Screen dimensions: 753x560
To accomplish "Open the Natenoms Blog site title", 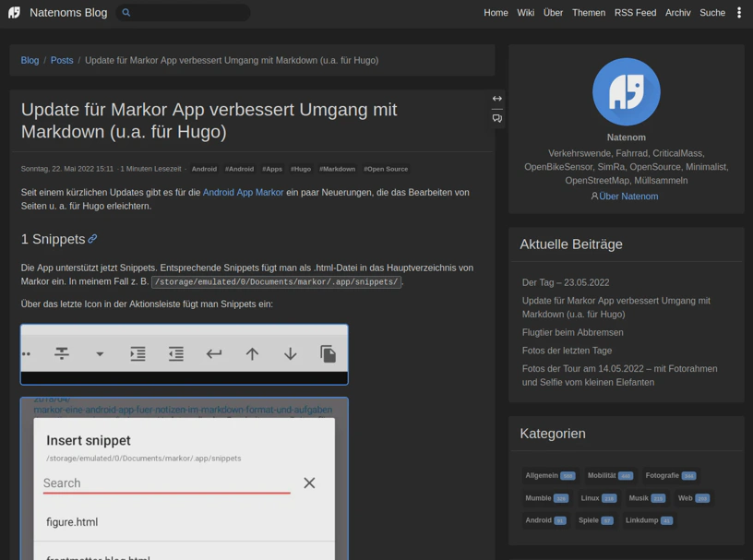I will (x=68, y=13).
